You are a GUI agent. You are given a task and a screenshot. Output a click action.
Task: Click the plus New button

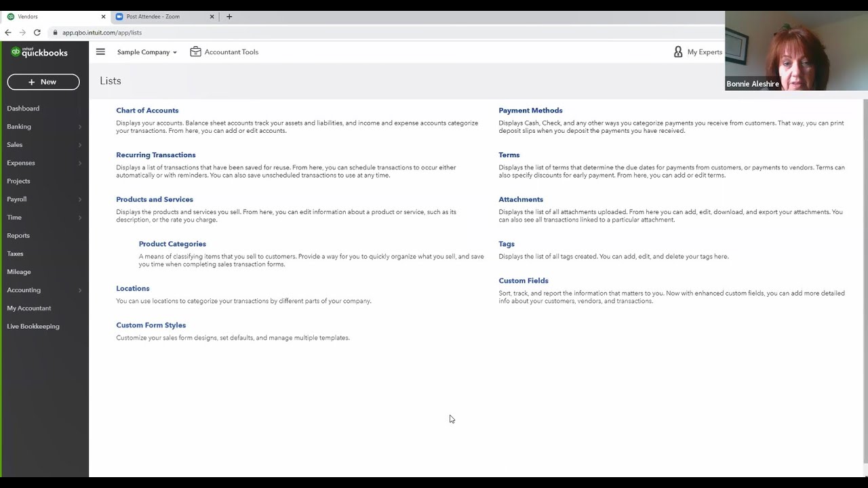point(43,82)
